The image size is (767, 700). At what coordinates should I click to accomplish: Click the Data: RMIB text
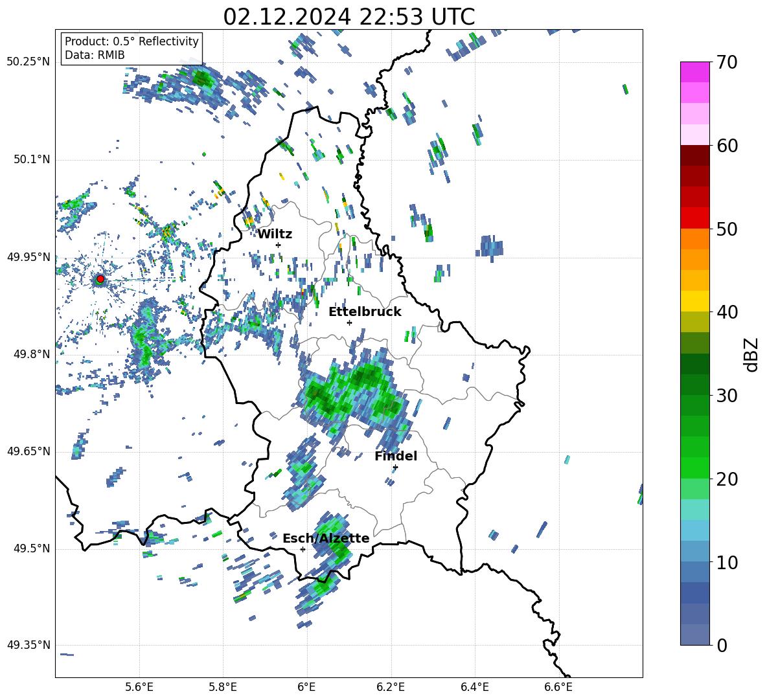pyautogui.click(x=95, y=55)
